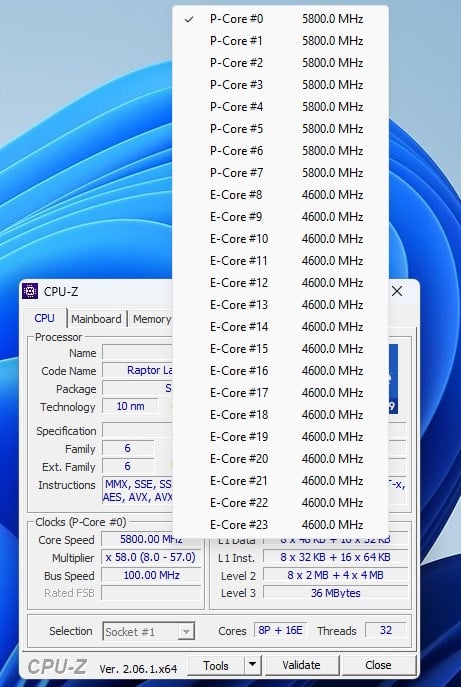
Task: Select P-Core #1 at 5800.0 MHz
Action: pos(280,41)
